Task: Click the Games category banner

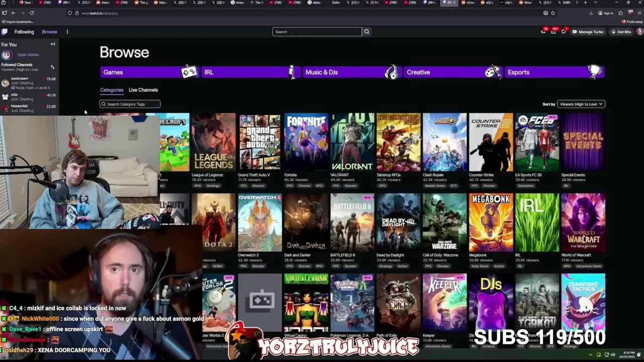Action: pyautogui.click(x=149, y=72)
